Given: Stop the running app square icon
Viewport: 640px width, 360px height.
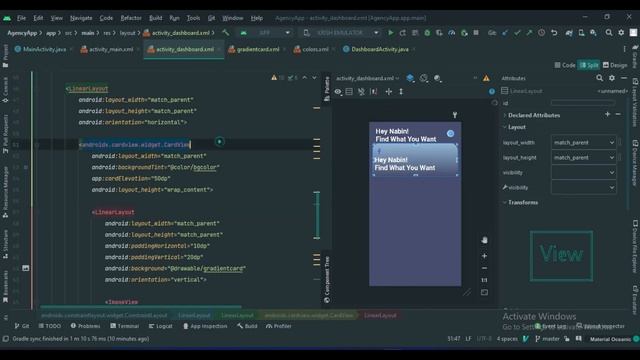Looking at the screenshot, I should (476, 33).
